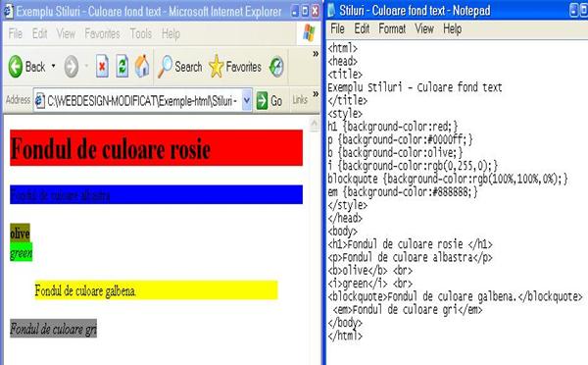588x365 pixels.
Task: Click the green Back arrow icon
Action: (x=16, y=67)
